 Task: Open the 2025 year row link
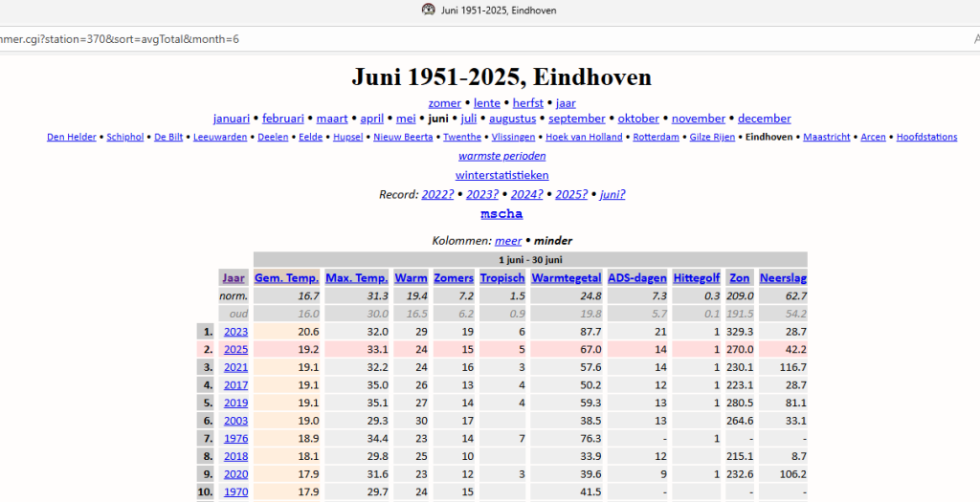[236, 349]
